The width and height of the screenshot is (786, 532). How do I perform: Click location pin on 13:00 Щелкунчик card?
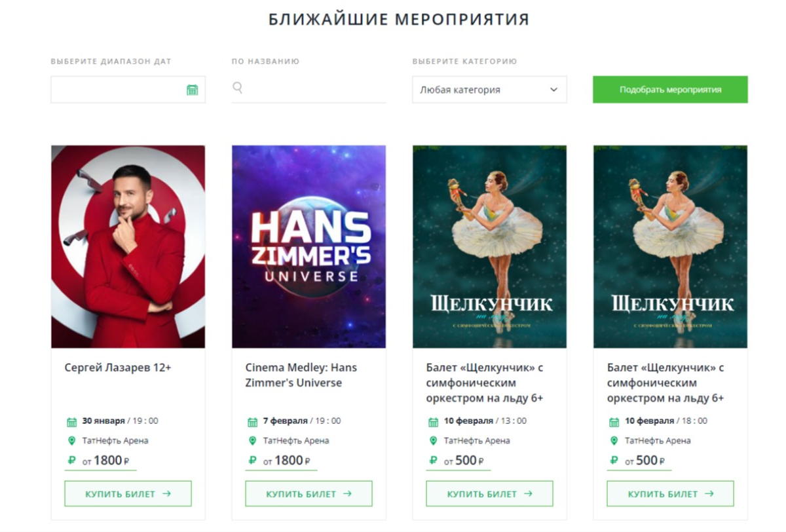pos(433,441)
